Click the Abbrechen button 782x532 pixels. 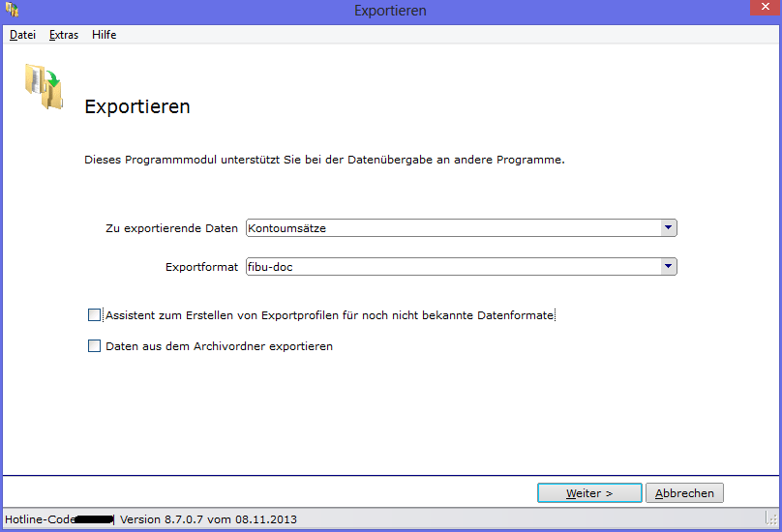click(x=684, y=493)
